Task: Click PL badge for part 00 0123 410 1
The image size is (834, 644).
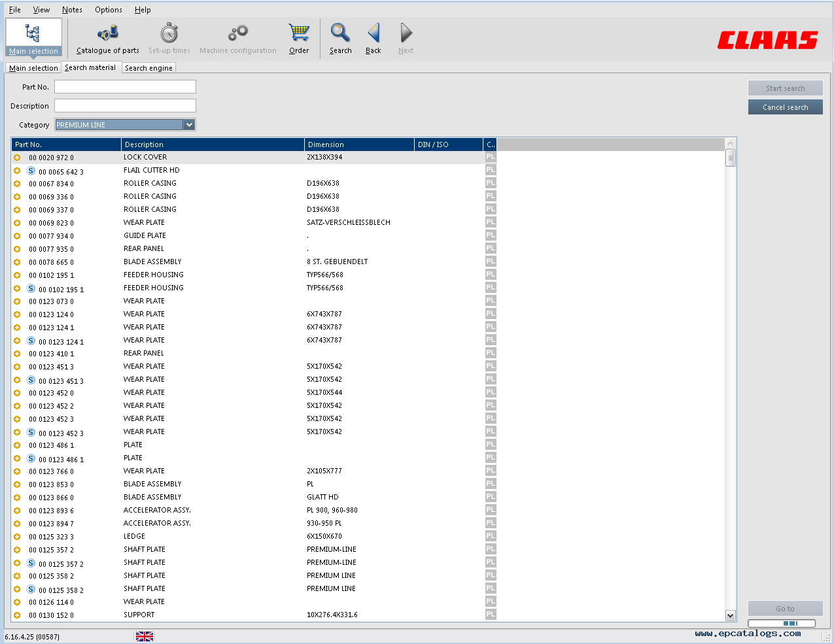Action: pyautogui.click(x=491, y=353)
